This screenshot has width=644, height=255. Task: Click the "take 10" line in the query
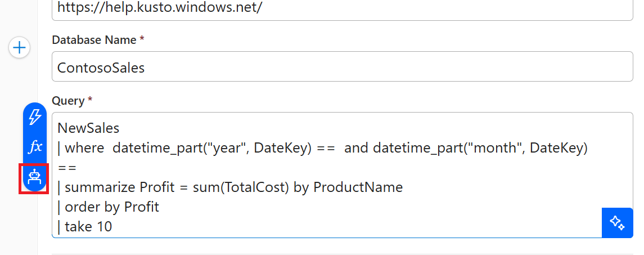88,227
